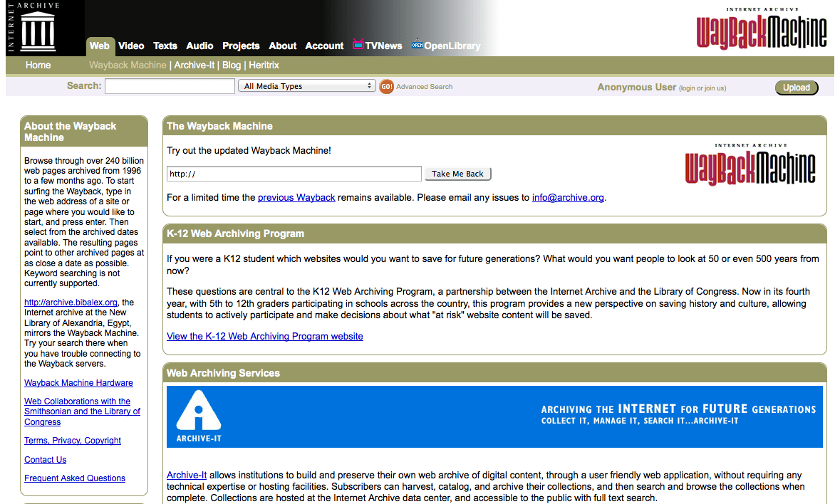Click Wayback Machine sub-navigation link

[128, 65]
